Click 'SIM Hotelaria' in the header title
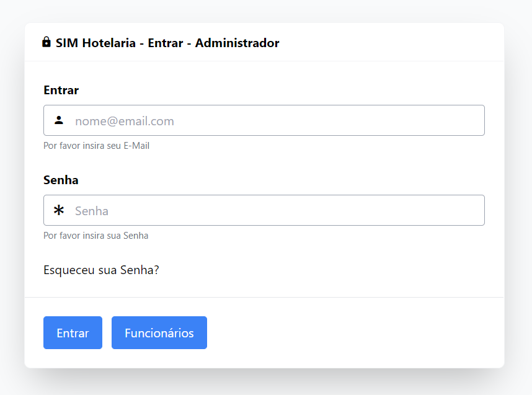The height and width of the screenshot is (395, 532). tap(95, 43)
